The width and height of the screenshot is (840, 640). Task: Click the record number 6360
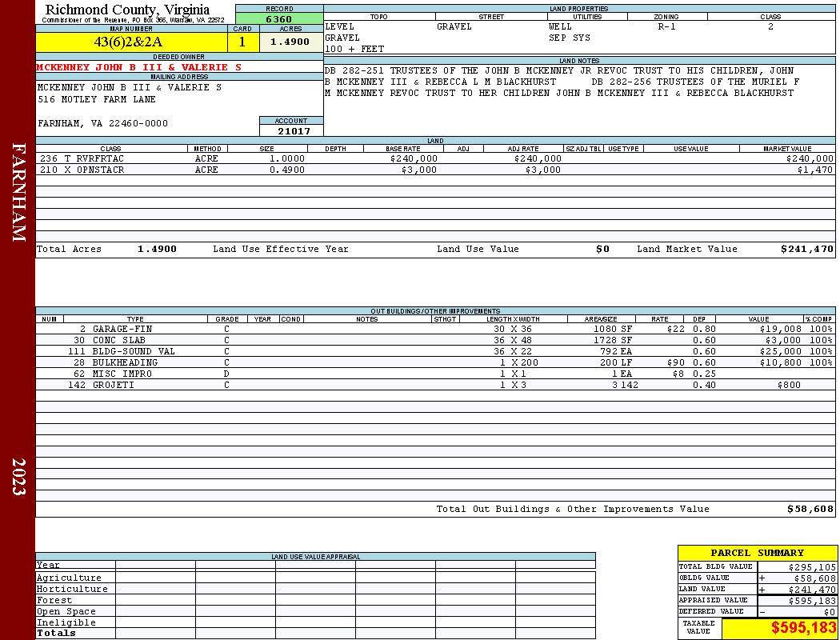[279, 19]
